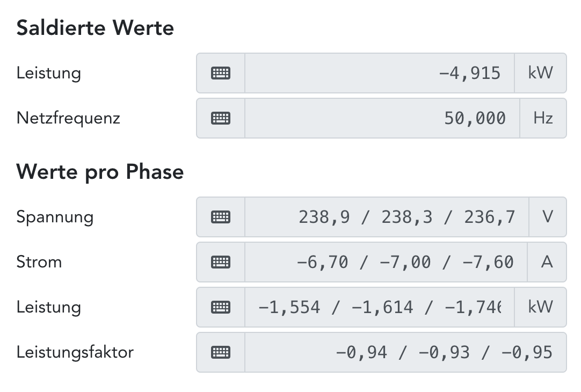Image resolution: width=581 pixels, height=392 pixels.
Task: Select the Werte pro Phase heading
Action: (x=100, y=172)
